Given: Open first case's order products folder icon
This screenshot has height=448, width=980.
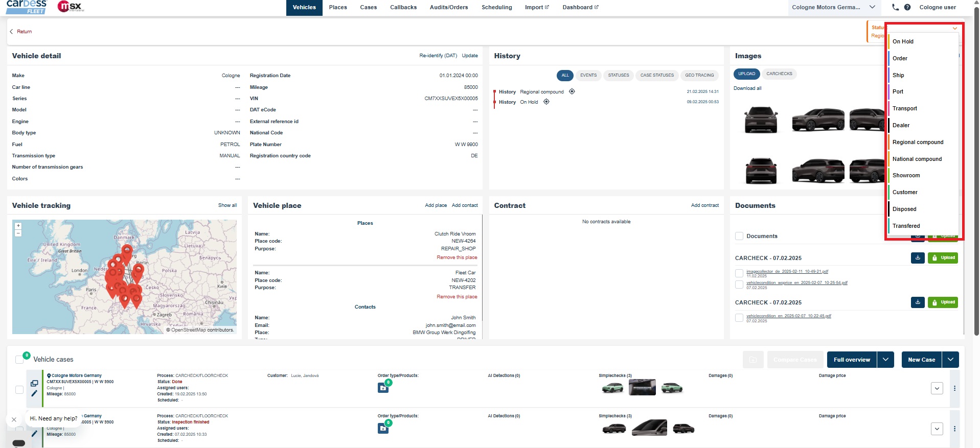Looking at the screenshot, I should click(383, 388).
